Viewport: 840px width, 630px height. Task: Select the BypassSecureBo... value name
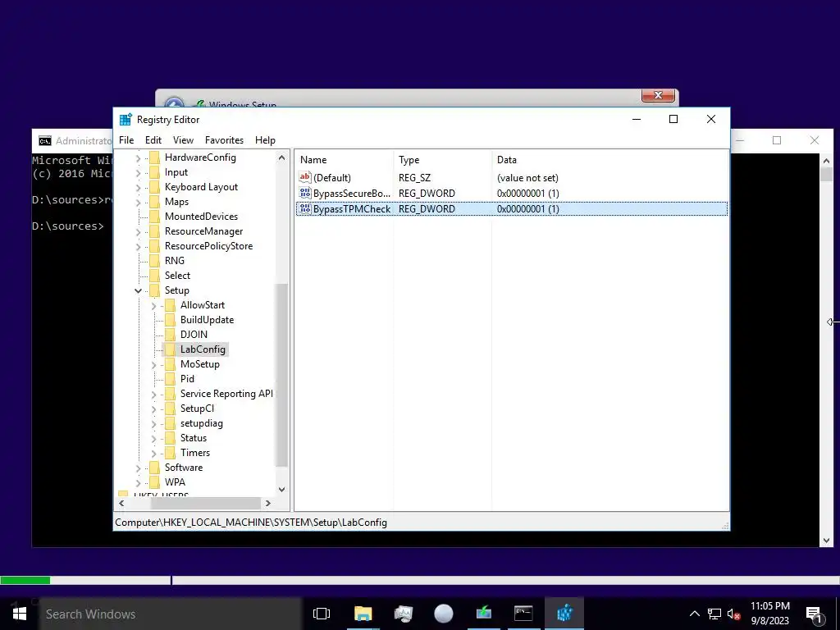352,194
